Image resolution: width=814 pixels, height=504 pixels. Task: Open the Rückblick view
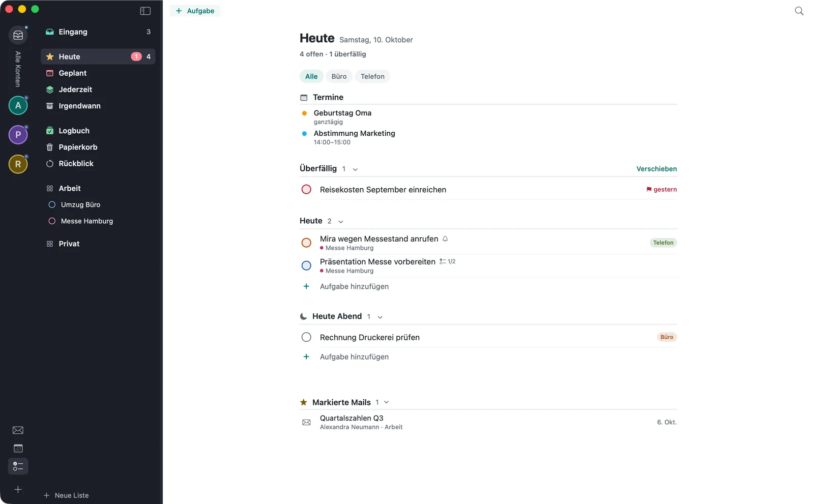click(98, 163)
